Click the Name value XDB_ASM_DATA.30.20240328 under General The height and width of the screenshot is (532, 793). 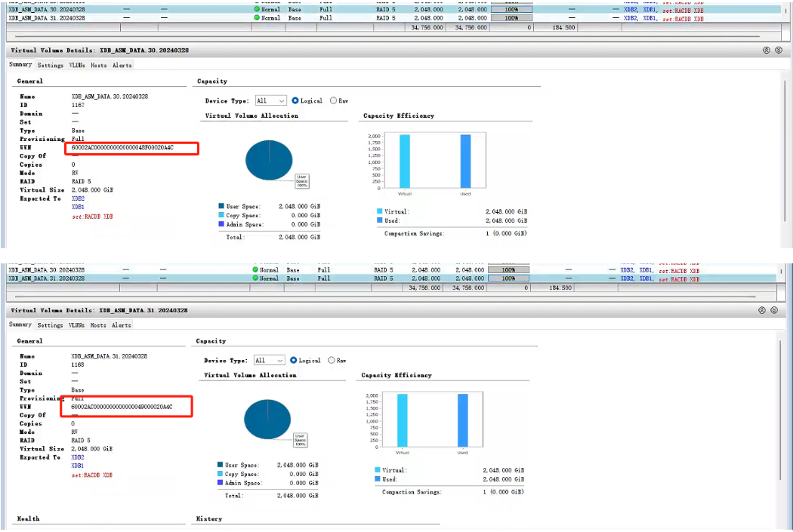tap(110, 97)
